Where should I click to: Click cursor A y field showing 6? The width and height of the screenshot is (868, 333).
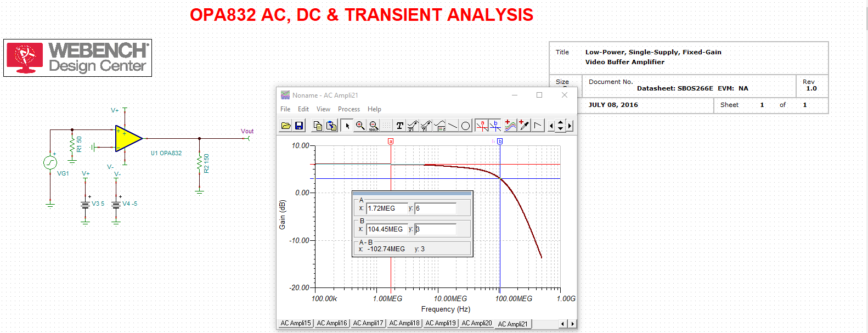point(435,208)
